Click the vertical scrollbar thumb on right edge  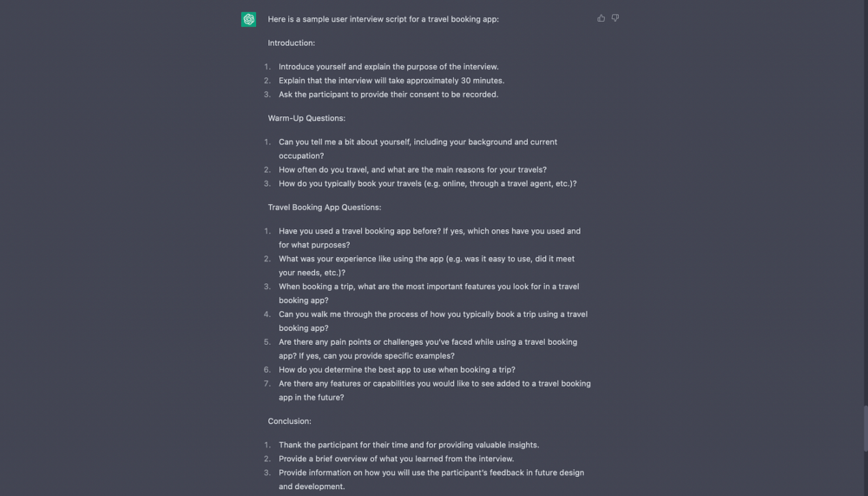pos(865,428)
